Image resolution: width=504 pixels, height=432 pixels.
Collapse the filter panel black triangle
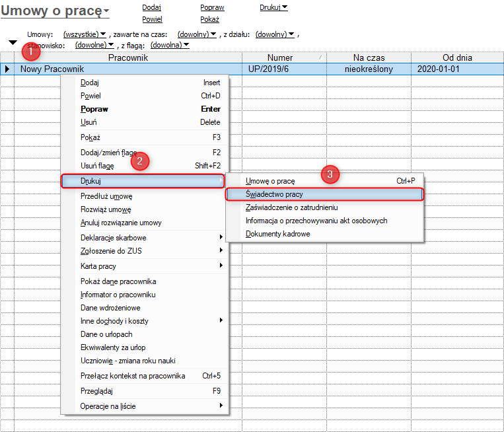pos(13,42)
